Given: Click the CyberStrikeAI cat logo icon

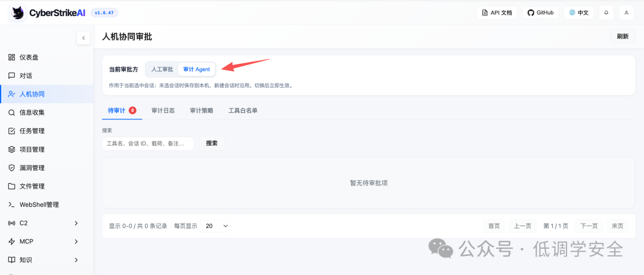Looking at the screenshot, I should coord(17,13).
